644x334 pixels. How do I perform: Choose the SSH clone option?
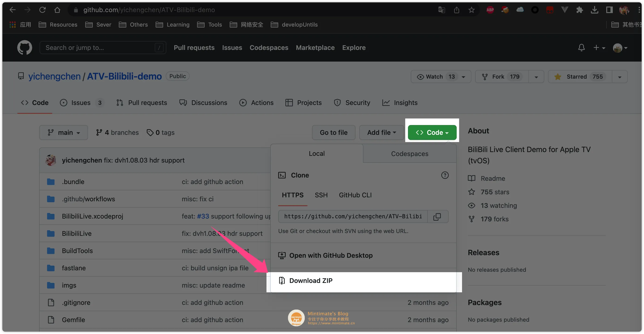(321, 195)
